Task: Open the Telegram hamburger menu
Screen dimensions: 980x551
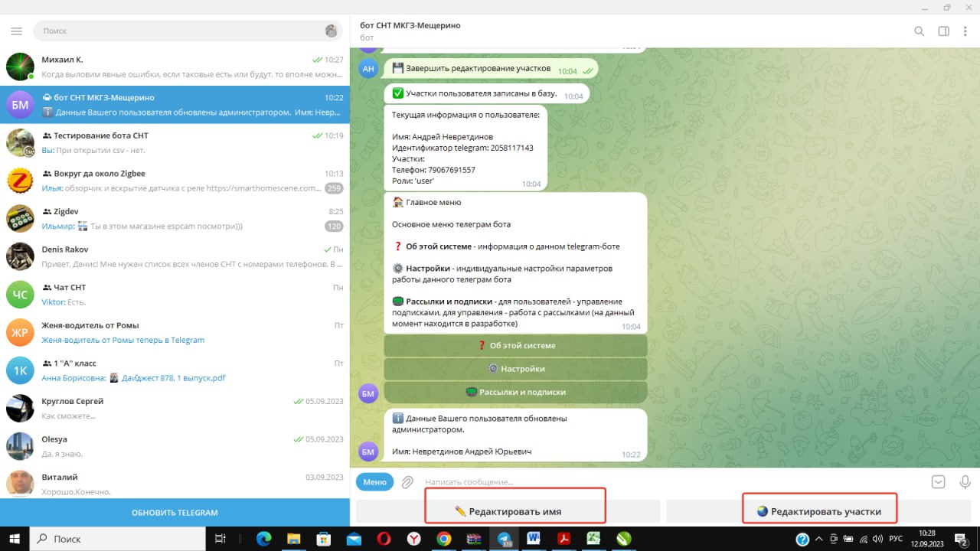Action: (16, 31)
